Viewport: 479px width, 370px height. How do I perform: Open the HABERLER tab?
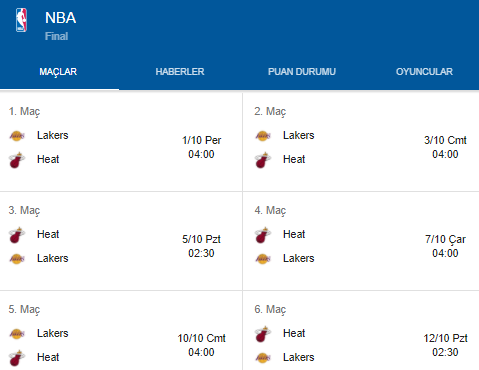tap(180, 72)
